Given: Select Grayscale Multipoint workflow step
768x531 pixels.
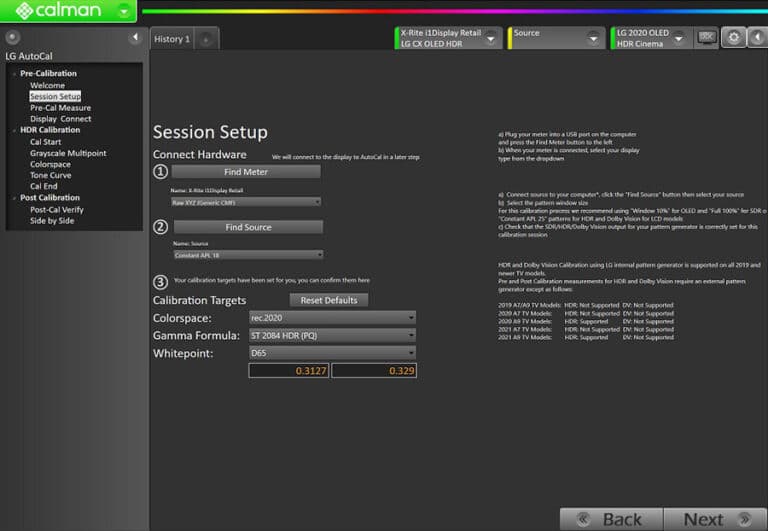Looking at the screenshot, I should pos(68,153).
